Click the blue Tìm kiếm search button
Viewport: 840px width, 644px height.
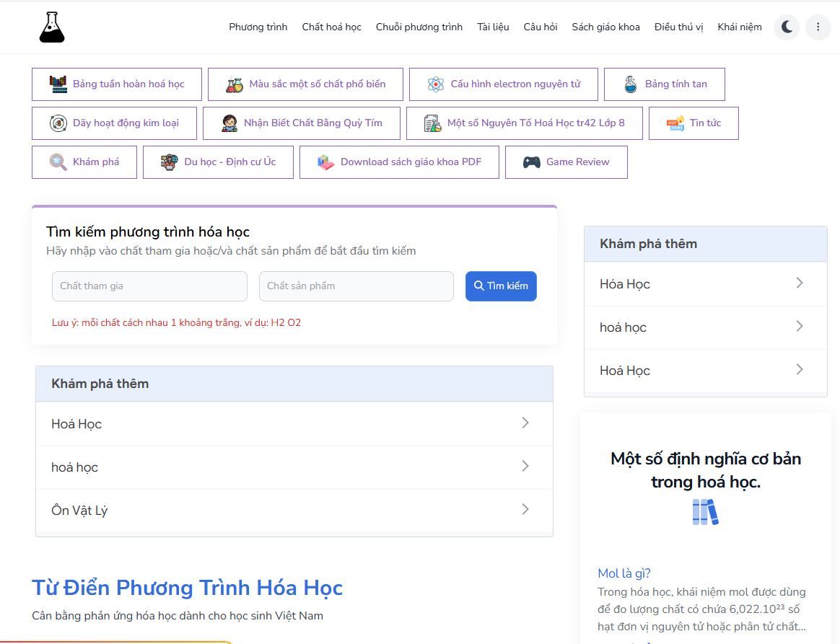click(501, 286)
